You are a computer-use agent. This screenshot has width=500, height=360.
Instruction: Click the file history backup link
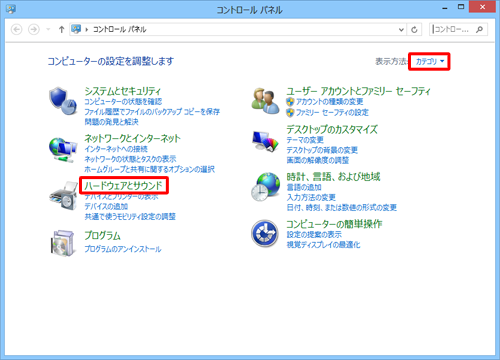pos(152,112)
